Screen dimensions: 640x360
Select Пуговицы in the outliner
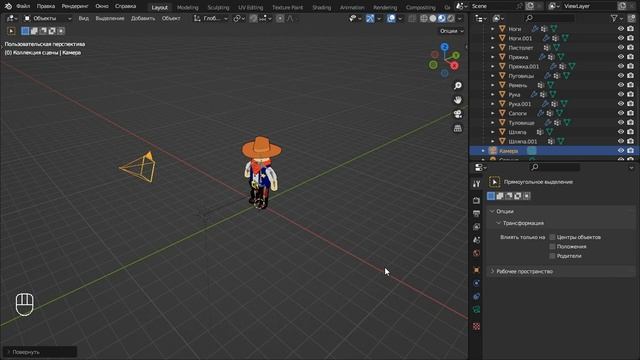point(521,76)
